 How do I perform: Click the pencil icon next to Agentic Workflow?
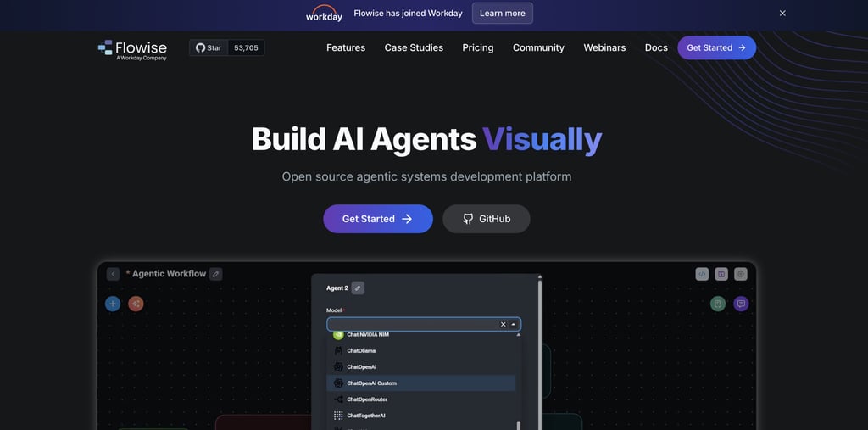pos(216,274)
